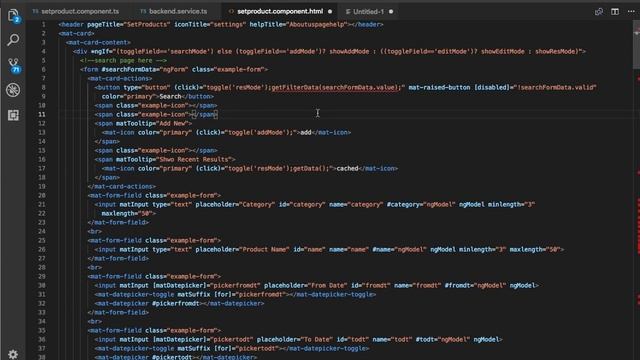Click line number 11 in the gutter
Viewport: 640px width, 360px height.
(x=42, y=114)
